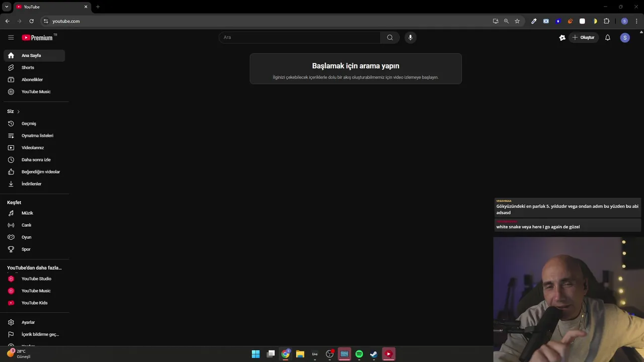This screenshot has width=644, height=362.
Task: Open YouTube account avatar menu
Action: 625,38
